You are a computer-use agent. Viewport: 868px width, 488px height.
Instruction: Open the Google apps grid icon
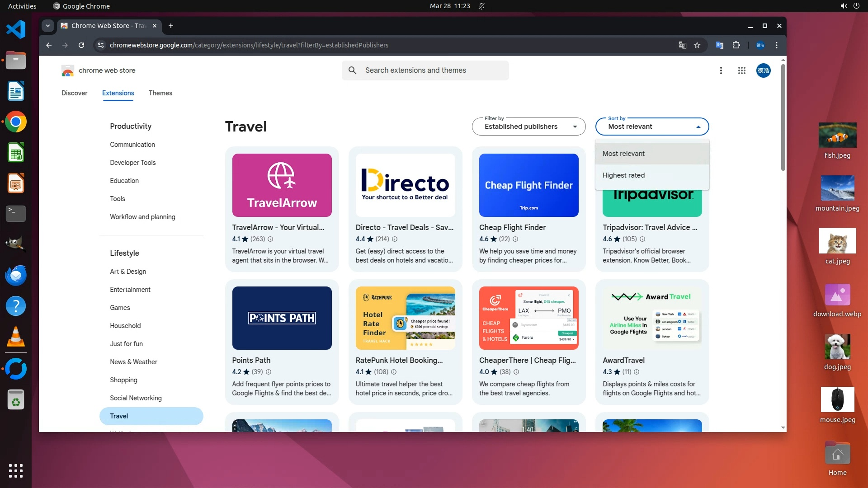coord(741,70)
